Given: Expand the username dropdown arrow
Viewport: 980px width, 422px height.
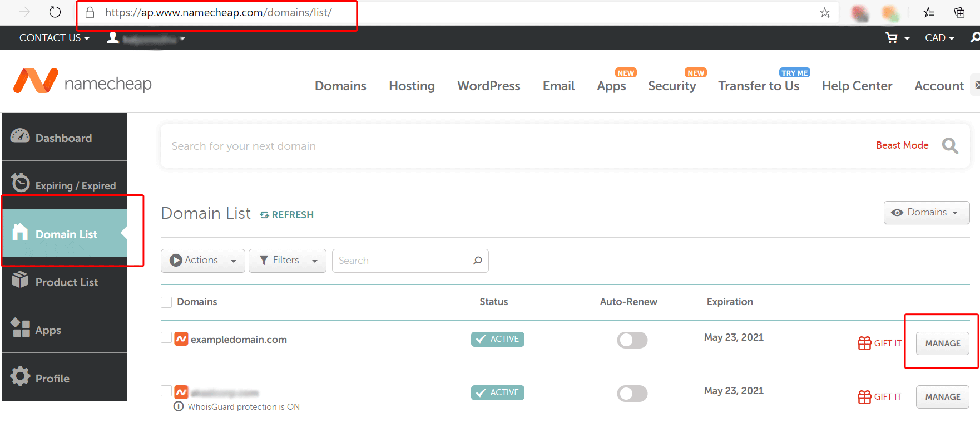Looking at the screenshot, I should coord(182,39).
